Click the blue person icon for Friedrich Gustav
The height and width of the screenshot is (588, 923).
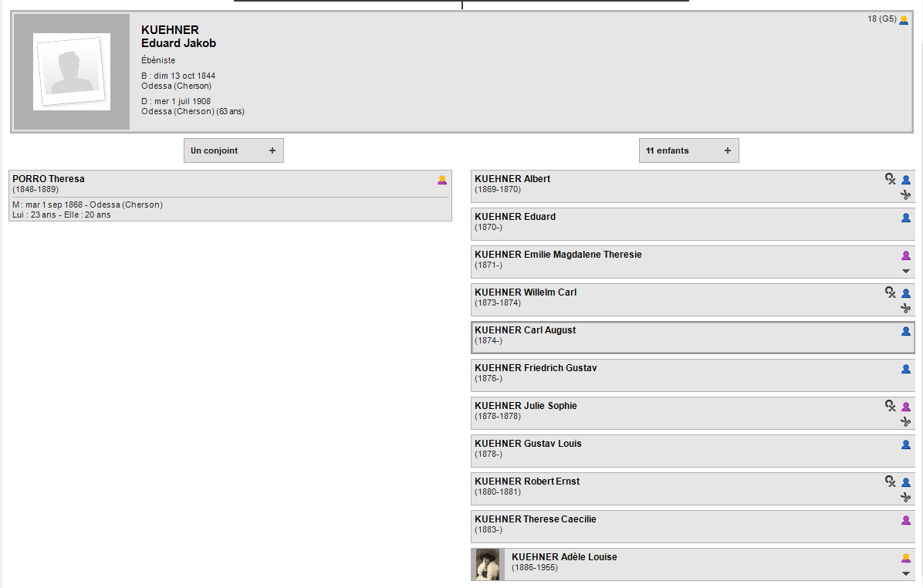click(906, 369)
